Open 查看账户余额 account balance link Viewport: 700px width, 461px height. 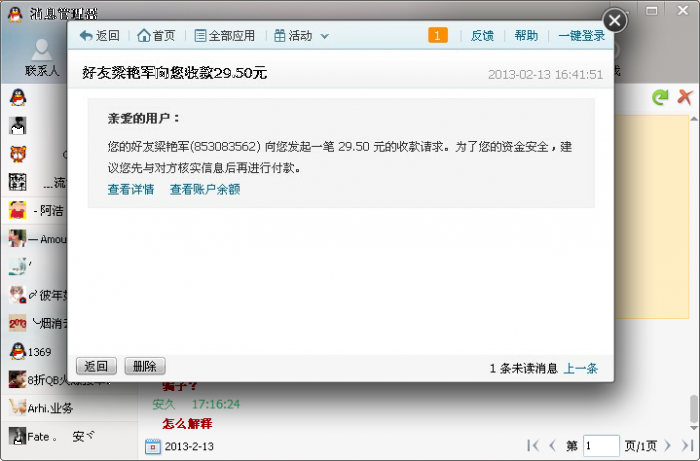(205, 189)
